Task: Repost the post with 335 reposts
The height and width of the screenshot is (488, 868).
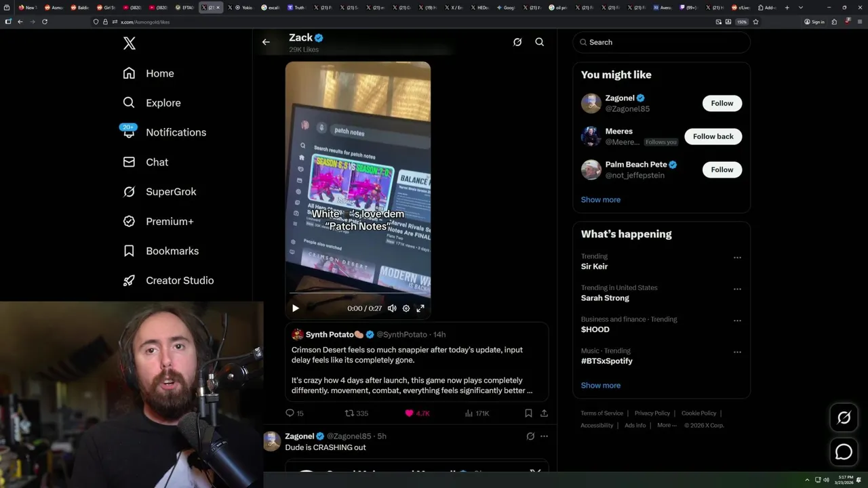Action: tap(357, 413)
